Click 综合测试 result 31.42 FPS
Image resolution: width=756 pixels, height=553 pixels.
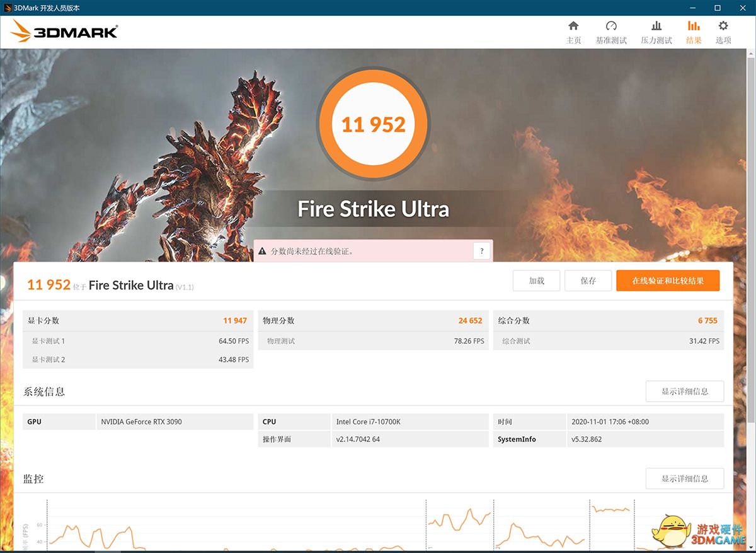point(704,341)
